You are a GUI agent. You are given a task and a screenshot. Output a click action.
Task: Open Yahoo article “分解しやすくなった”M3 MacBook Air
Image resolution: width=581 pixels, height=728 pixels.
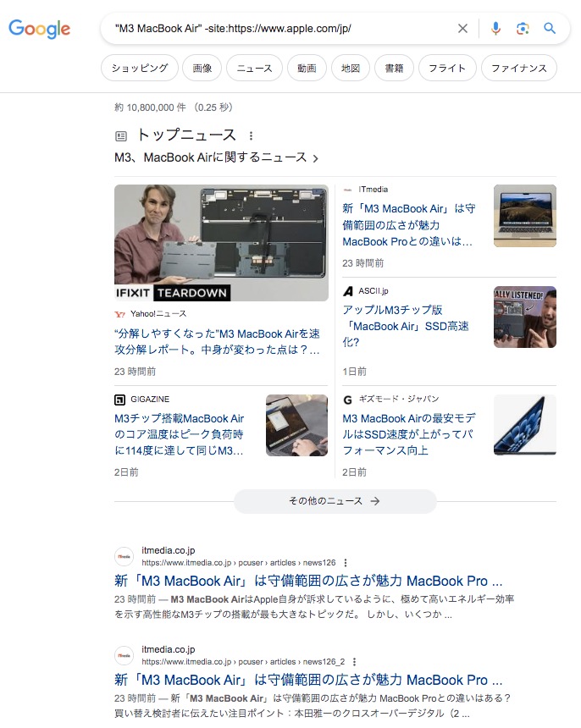(217, 342)
